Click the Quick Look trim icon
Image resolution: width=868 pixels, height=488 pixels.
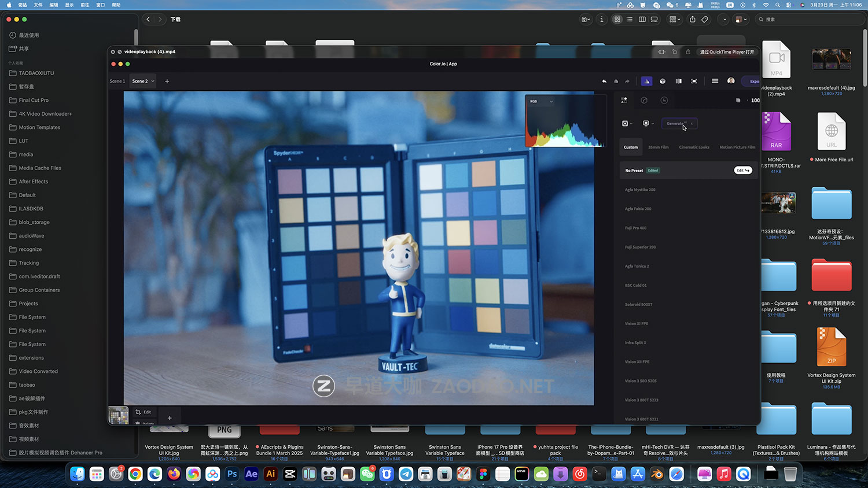[661, 51]
